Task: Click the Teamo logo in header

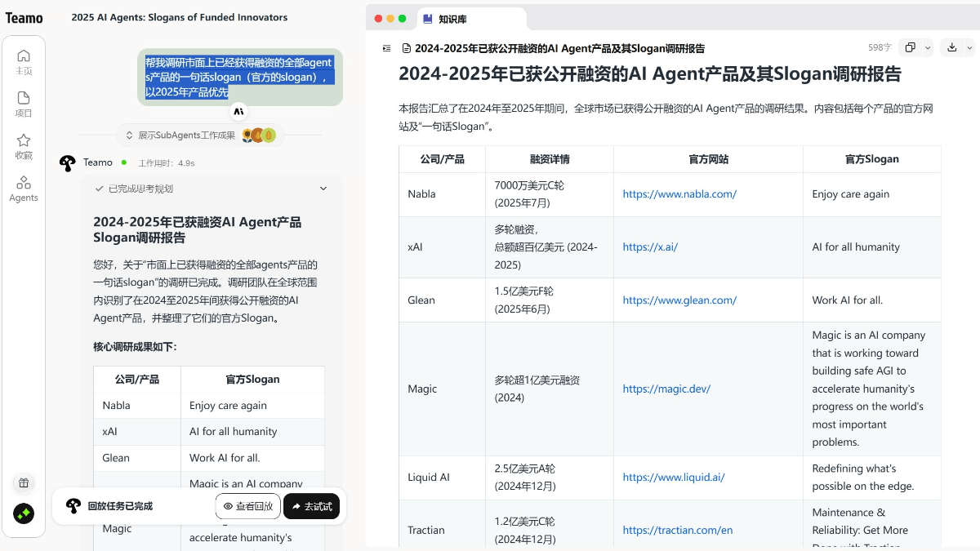Action: [x=24, y=18]
